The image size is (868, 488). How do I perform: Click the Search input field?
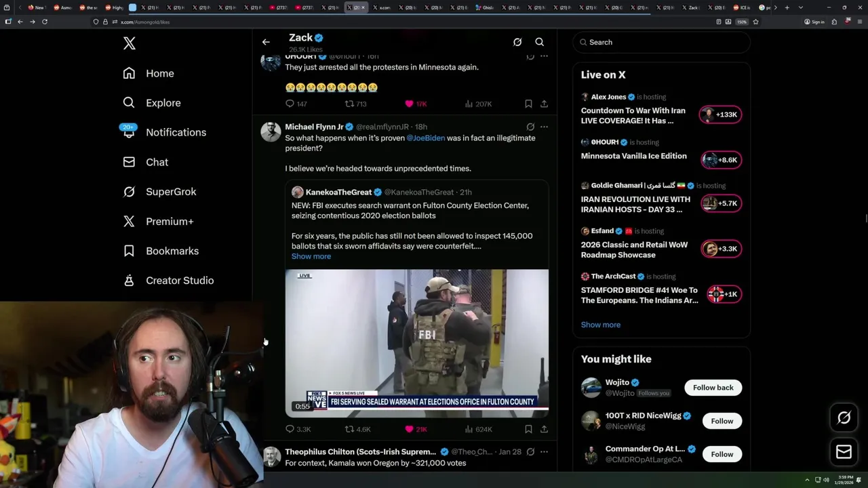click(662, 42)
